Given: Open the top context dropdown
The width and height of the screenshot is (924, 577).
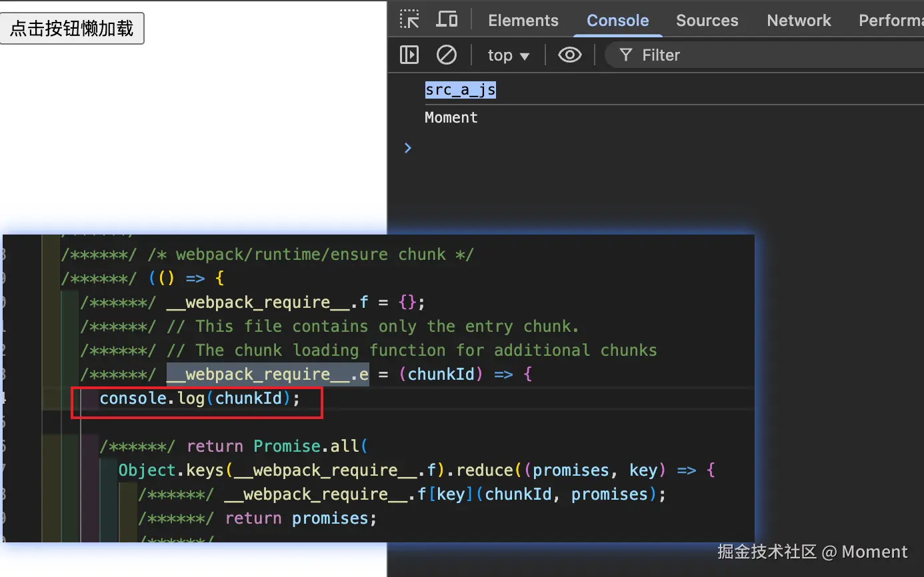Looking at the screenshot, I should [508, 55].
